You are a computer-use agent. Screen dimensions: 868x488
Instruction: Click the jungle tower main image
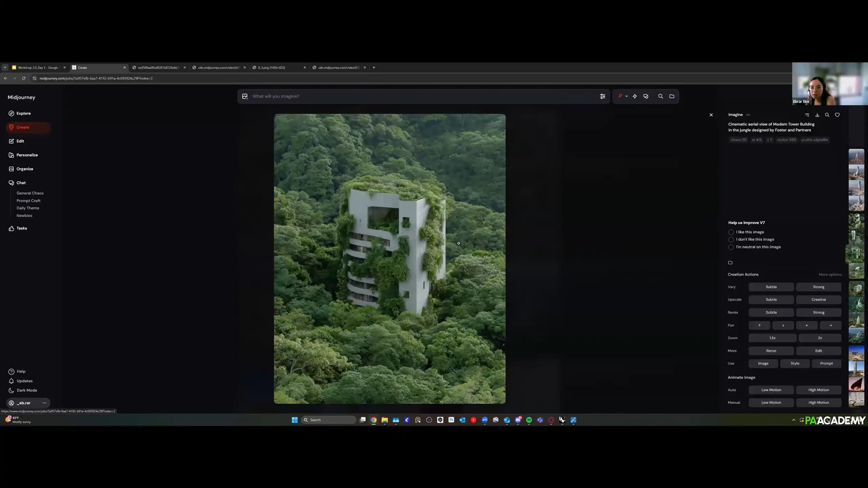tap(389, 259)
